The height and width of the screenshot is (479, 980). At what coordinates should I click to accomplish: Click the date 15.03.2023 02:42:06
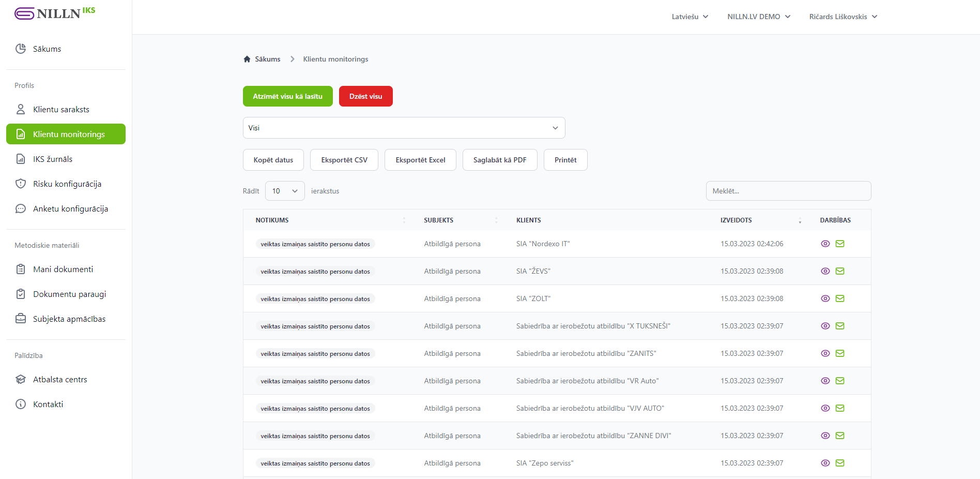pyautogui.click(x=752, y=244)
